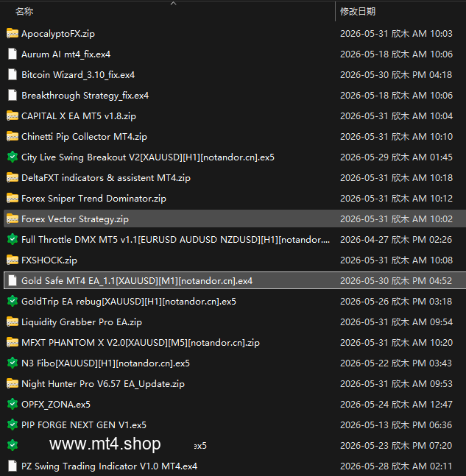Select the file name Aurum AI mt4_fix.ex4
The image size is (466, 476).
pyautogui.click(x=66, y=54)
